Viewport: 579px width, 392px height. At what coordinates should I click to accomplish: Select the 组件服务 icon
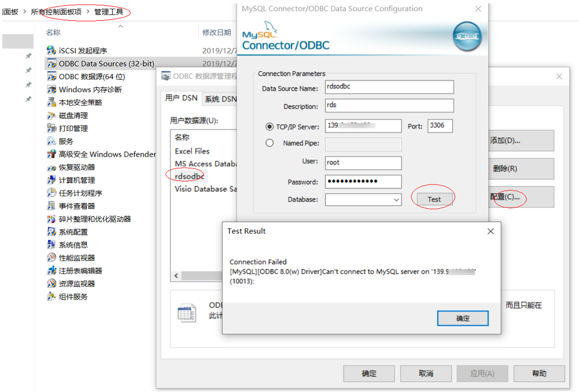(51, 297)
